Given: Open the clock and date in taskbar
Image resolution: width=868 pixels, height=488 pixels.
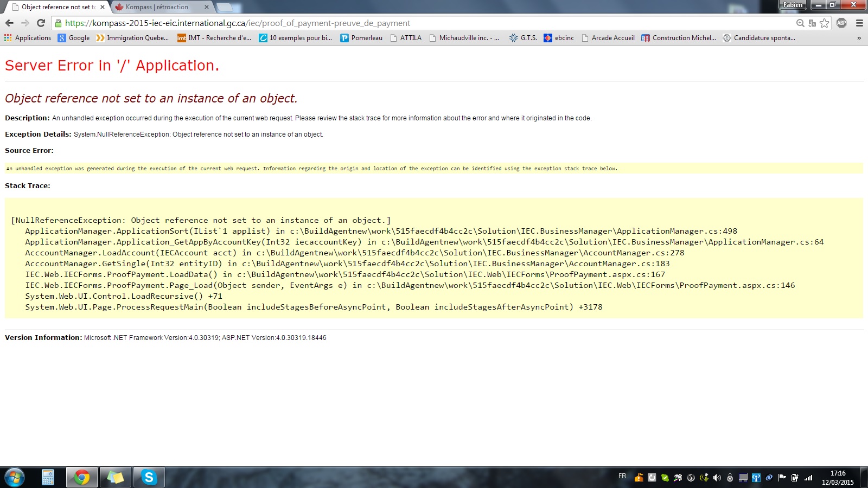Looking at the screenshot, I should pos(838,478).
